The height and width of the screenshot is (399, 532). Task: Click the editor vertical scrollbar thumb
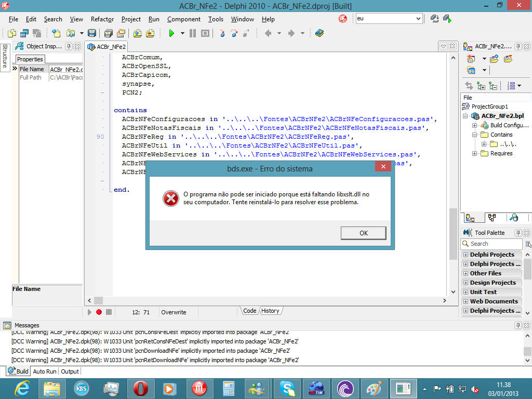click(453, 234)
